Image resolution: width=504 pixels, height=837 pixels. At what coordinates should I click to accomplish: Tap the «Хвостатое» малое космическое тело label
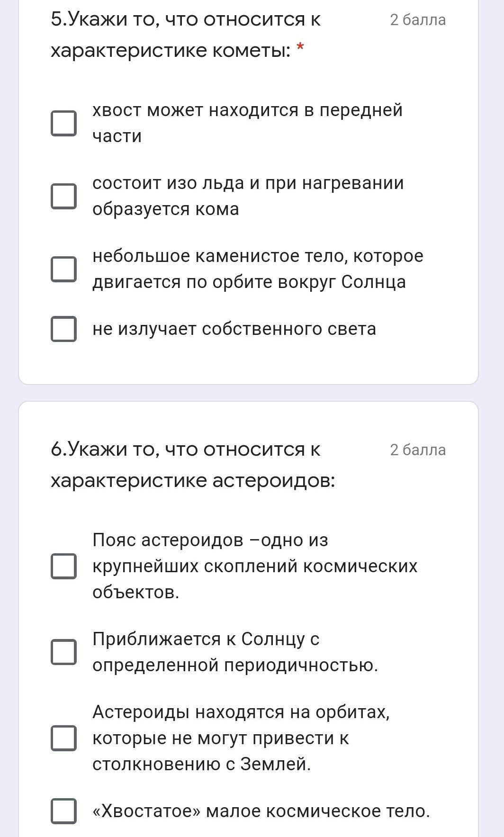click(x=261, y=811)
